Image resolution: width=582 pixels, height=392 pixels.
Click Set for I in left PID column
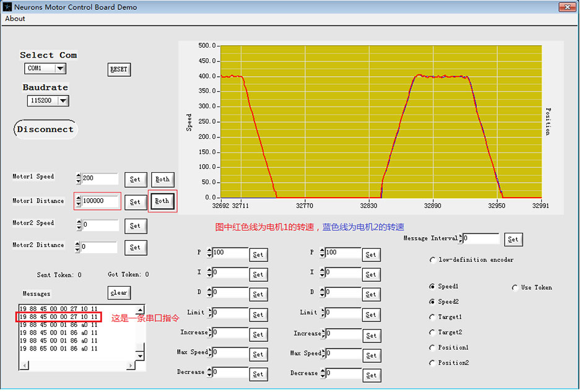[258, 274]
